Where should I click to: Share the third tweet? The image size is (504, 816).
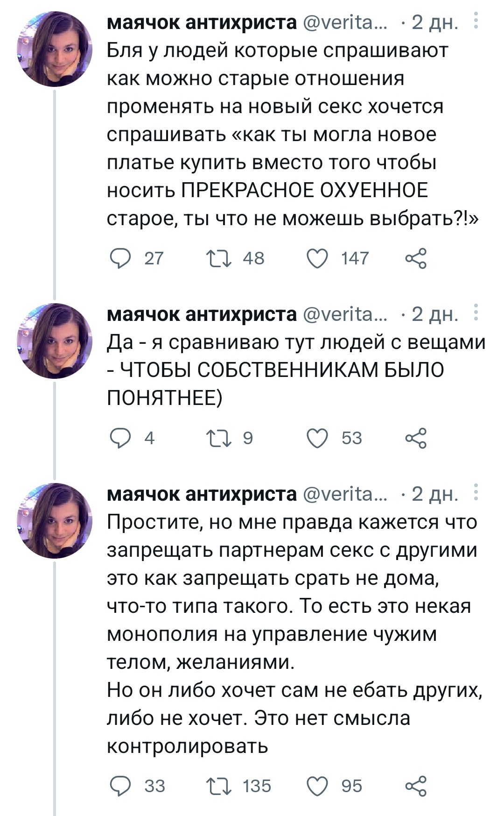coord(415,786)
